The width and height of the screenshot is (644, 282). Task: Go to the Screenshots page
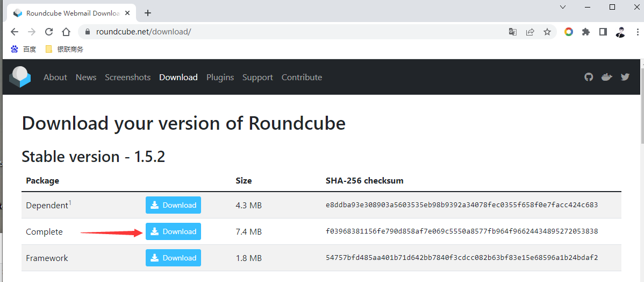127,77
